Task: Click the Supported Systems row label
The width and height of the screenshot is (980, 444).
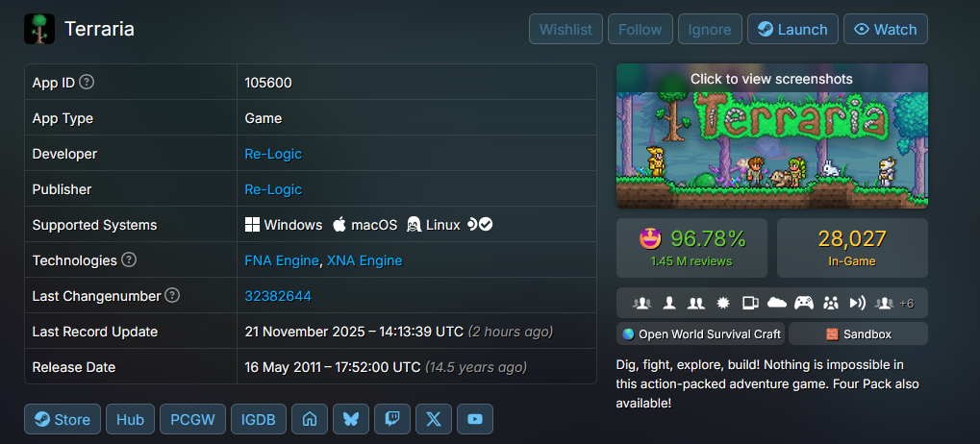Action: pyautogui.click(x=95, y=225)
